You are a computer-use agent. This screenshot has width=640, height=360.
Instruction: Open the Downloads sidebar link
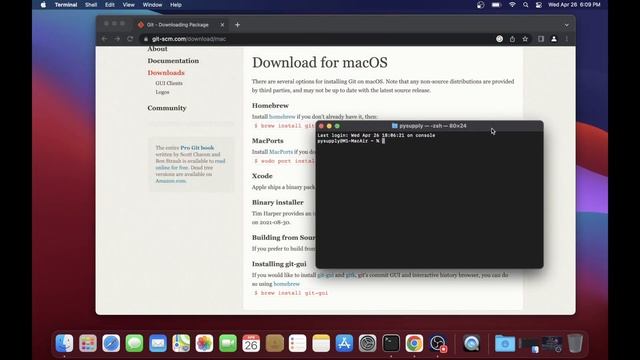(166, 73)
